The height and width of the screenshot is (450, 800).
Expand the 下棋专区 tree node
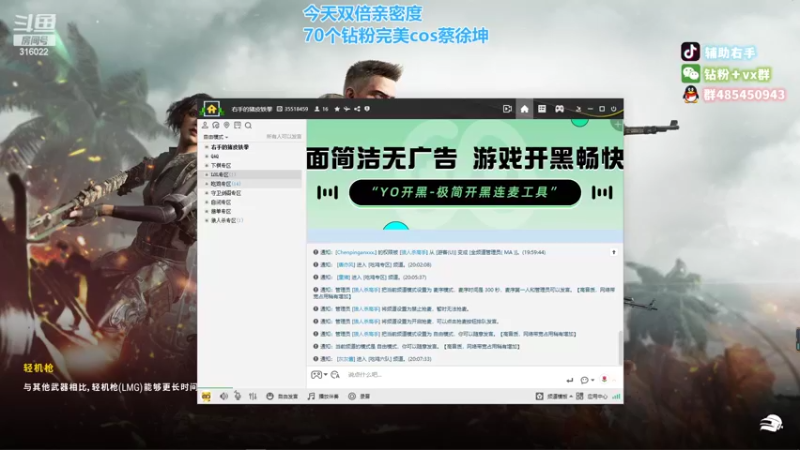point(207,165)
